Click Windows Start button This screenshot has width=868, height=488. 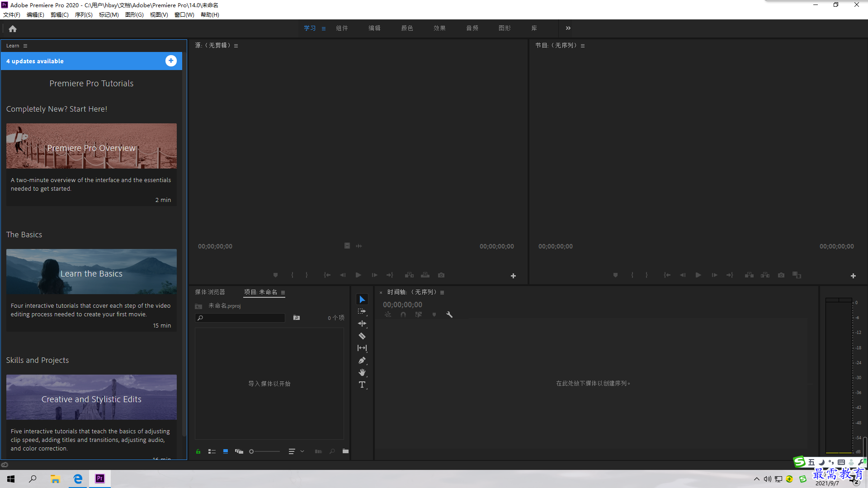coord(11,479)
